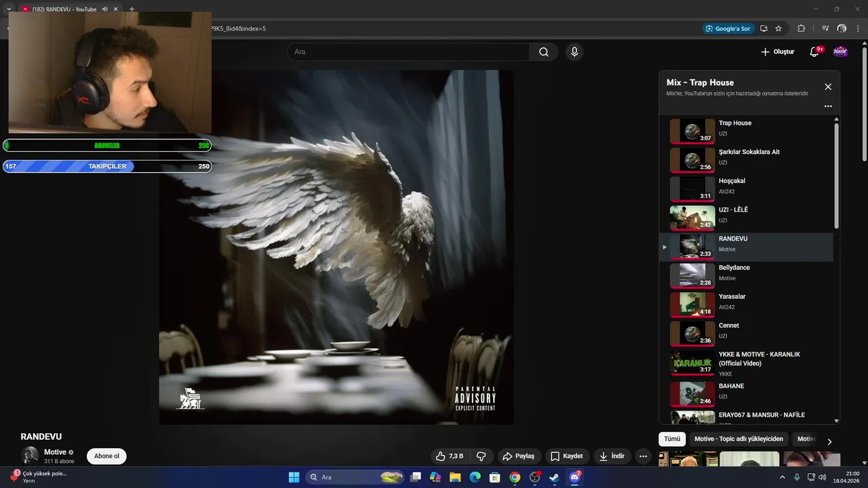Open the Windows Start menu
Image resolution: width=868 pixels, height=488 pixels.
click(x=294, y=477)
